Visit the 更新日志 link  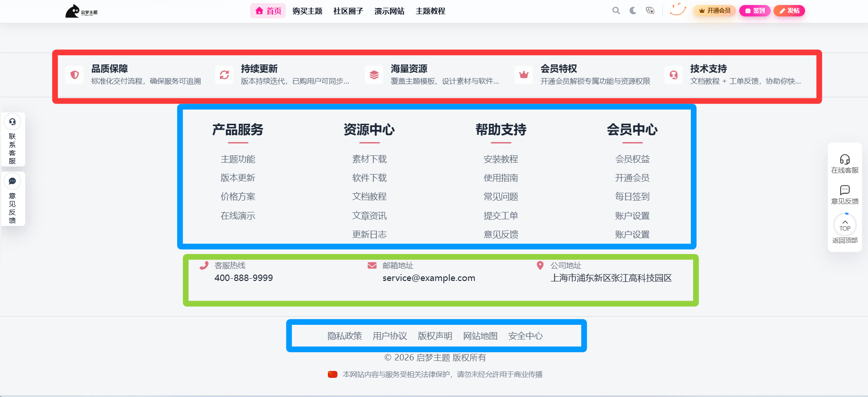click(369, 234)
